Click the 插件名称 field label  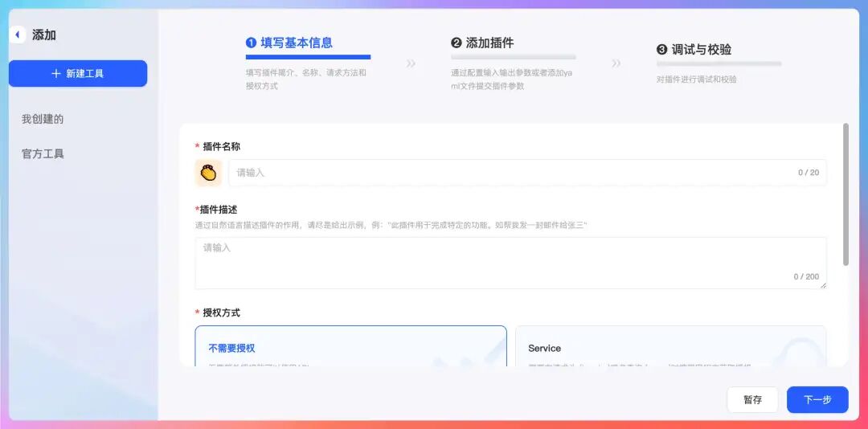[x=222, y=146]
